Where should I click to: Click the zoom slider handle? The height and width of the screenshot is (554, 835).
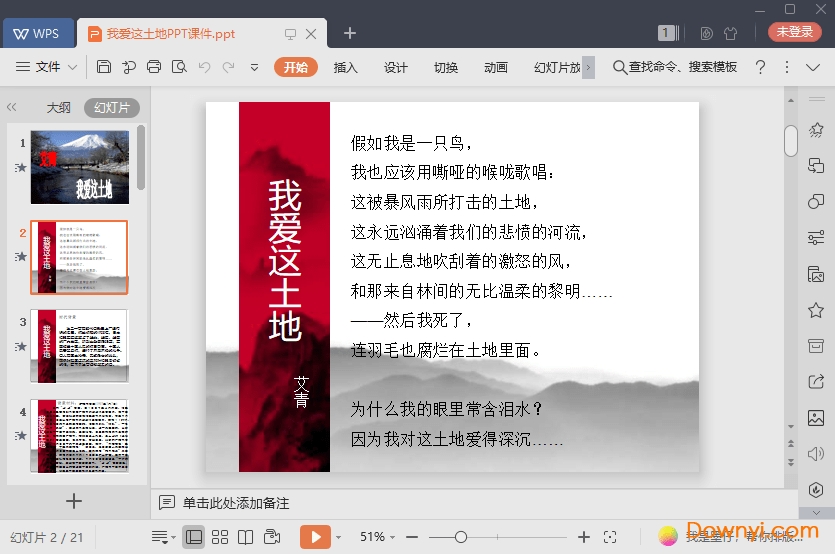461,537
